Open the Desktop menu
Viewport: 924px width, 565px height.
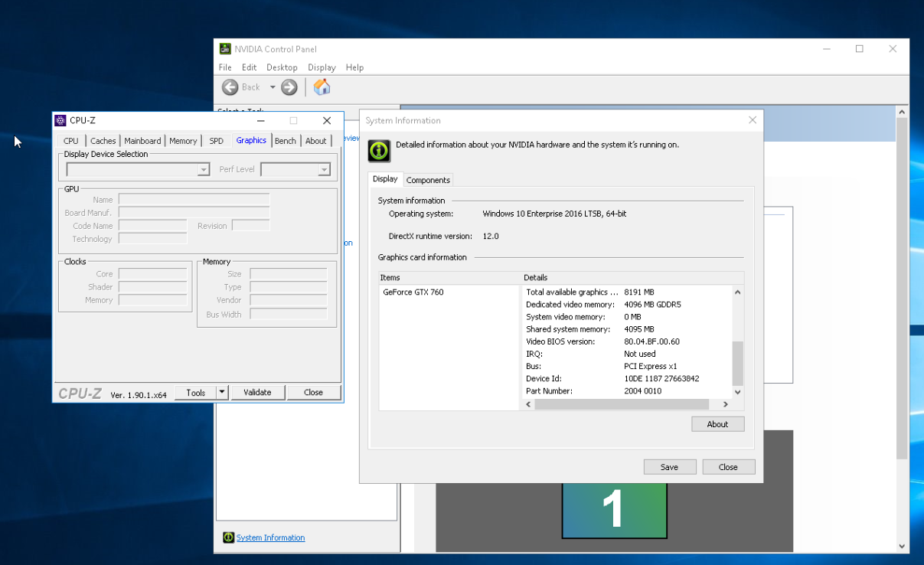[x=282, y=67]
